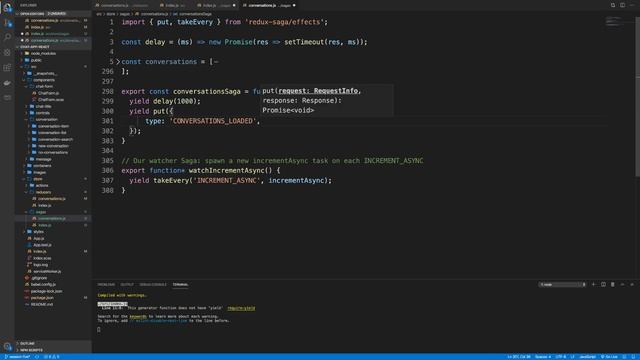640x360 pixels.
Task: Click breadcrumb 'sagas' above the editor
Action: click(124, 14)
